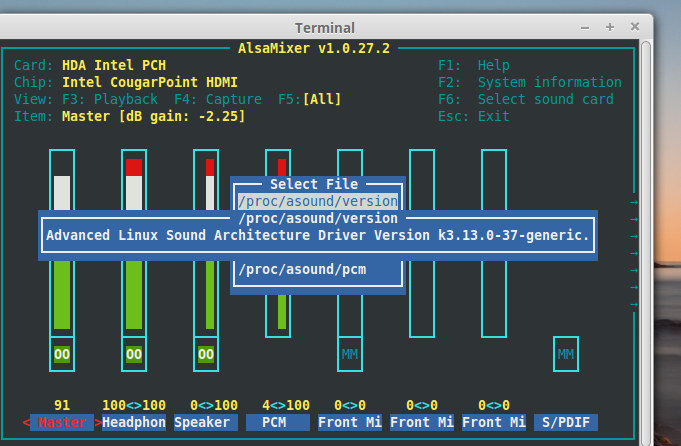Click the PCM value 4<>100
Image resolution: width=681 pixels, height=446 pixels.
tap(286, 406)
